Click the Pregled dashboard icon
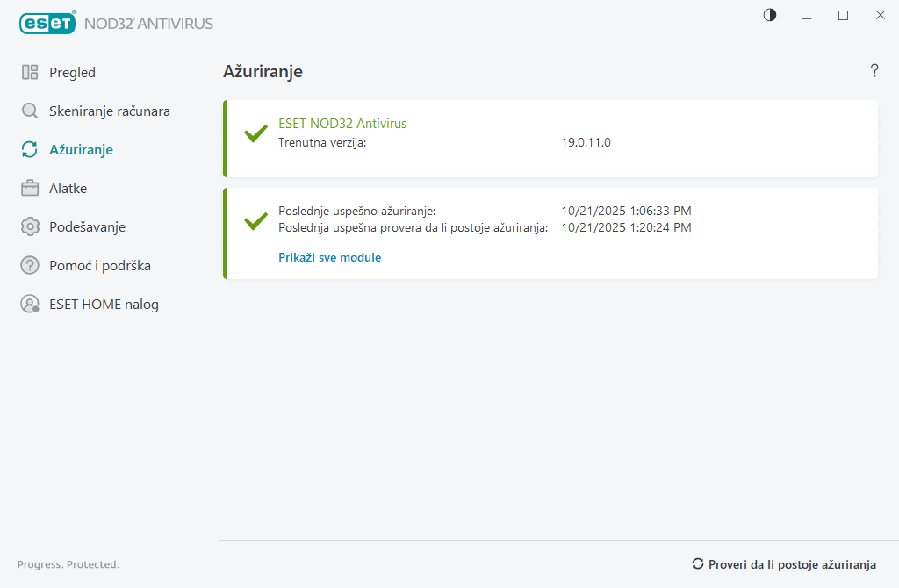This screenshot has width=899, height=588. 30,73
